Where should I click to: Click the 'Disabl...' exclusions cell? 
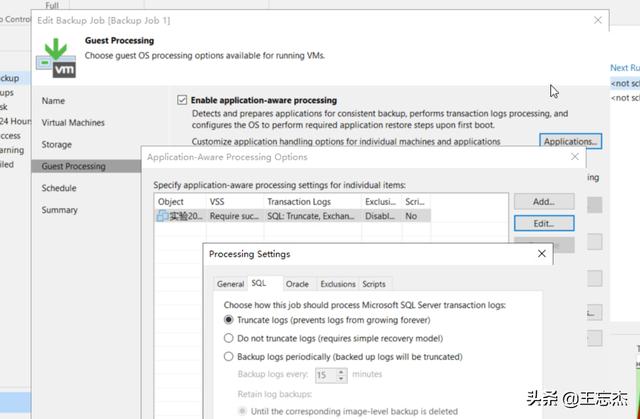pos(381,216)
